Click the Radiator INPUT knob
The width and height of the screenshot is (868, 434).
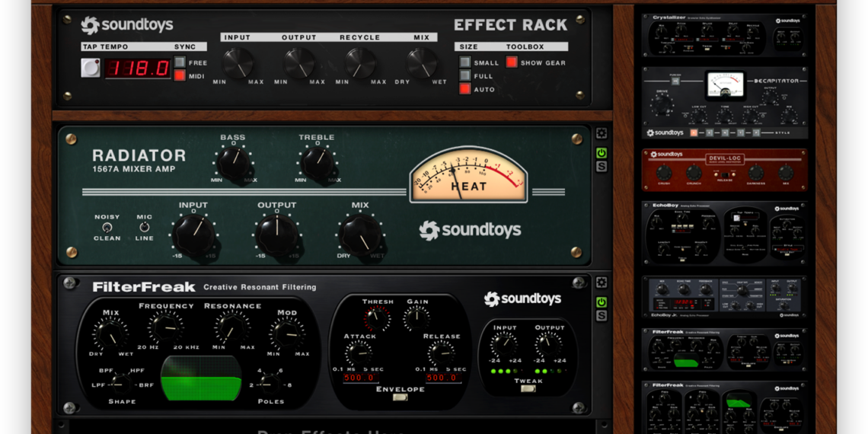click(x=193, y=235)
